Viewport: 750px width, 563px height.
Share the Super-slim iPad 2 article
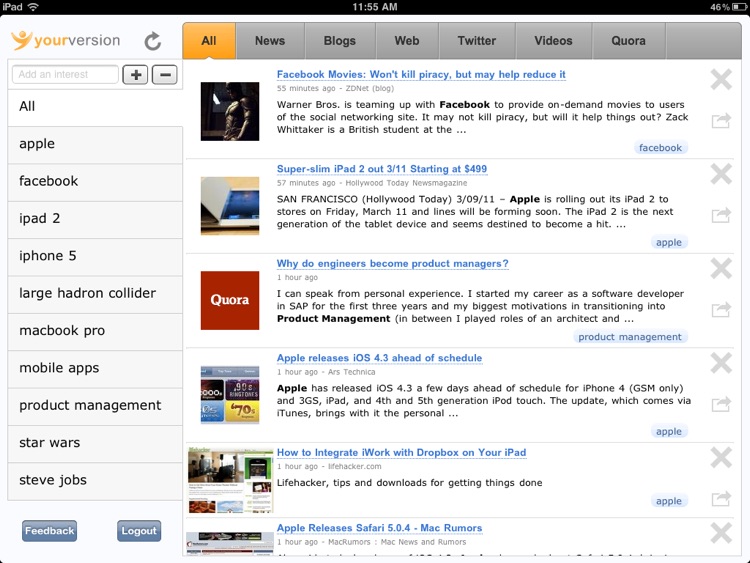721,215
